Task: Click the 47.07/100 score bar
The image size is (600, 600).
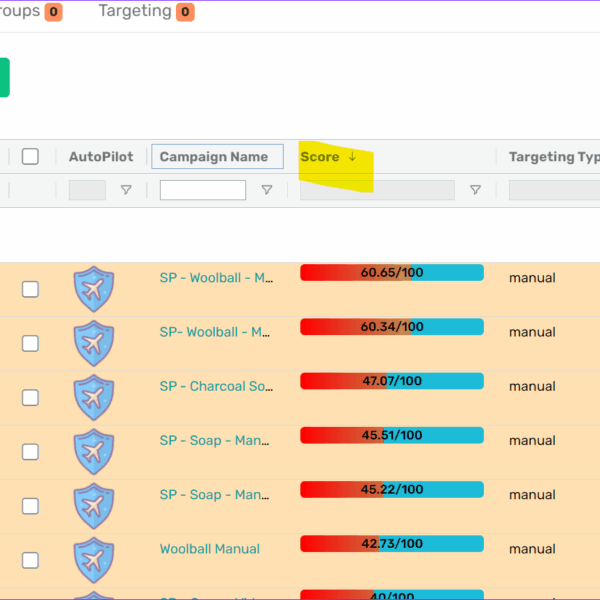Action: point(392,381)
